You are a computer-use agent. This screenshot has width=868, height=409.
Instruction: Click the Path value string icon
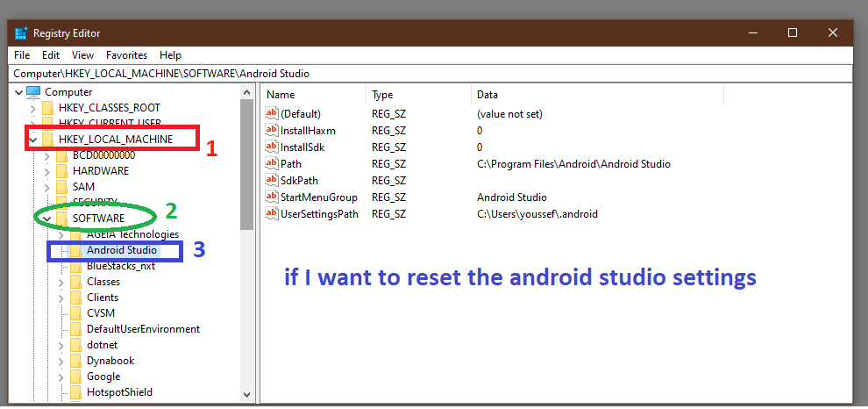coord(272,163)
